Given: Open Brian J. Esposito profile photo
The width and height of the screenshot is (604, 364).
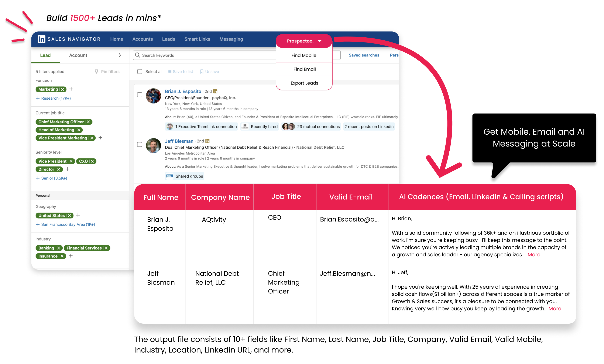Looking at the screenshot, I should [x=154, y=96].
